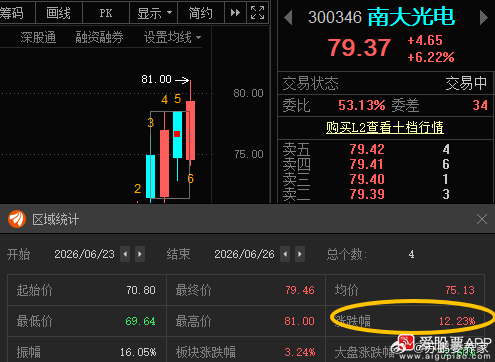Click the 75.00 price axis label
This screenshot has height=362, width=495.
pos(249,154)
